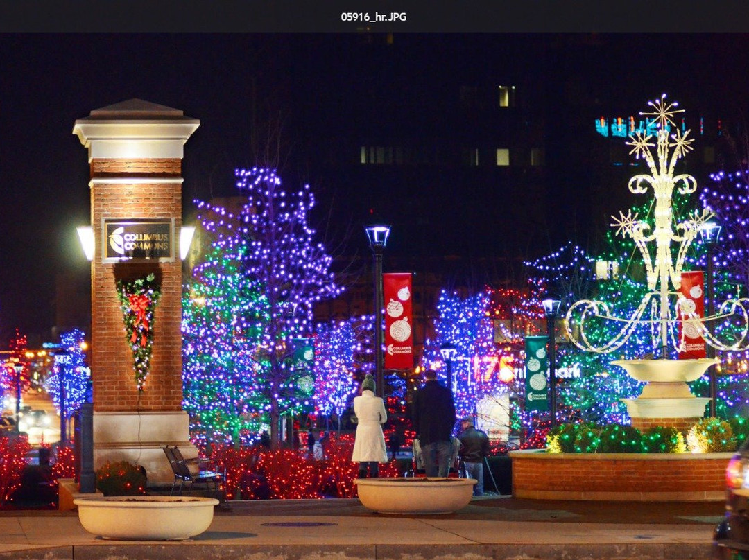The width and height of the screenshot is (749, 560).
Task: Select the large planter bowl in left foreground
Action: point(146,516)
